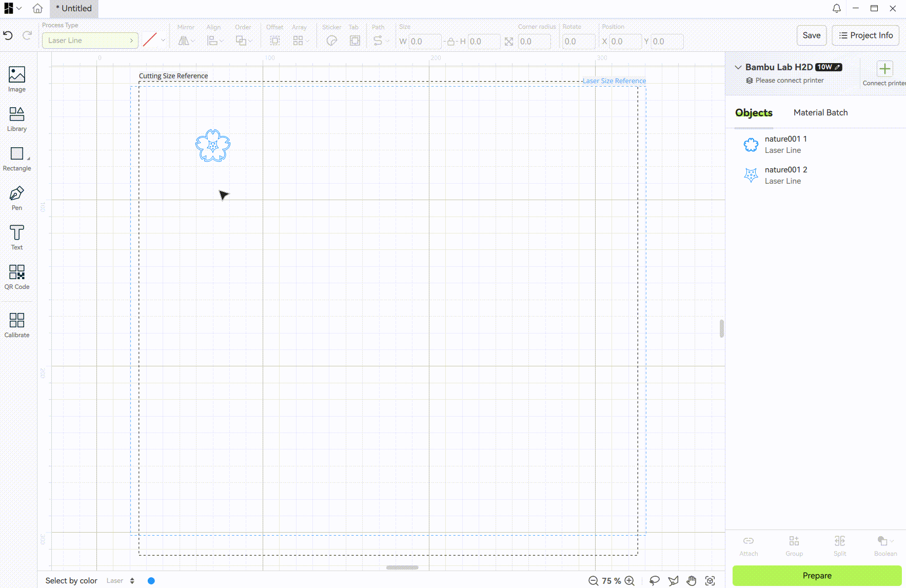Viewport: 906px width, 588px height.
Task: Select the hand pan tool
Action: pyautogui.click(x=692, y=581)
